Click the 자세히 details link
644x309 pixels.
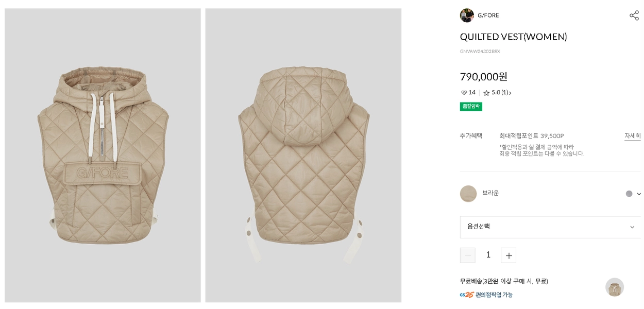point(632,136)
